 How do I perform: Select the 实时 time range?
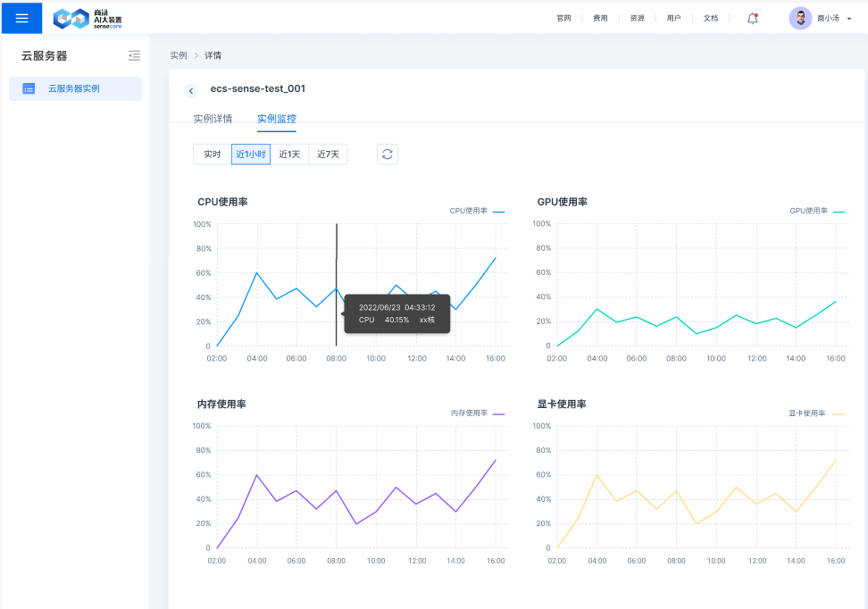212,154
